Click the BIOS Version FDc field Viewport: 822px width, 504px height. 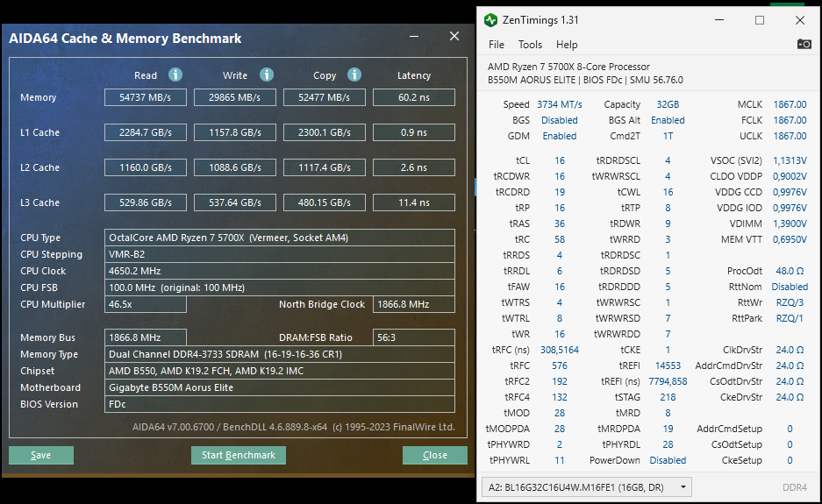(x=280, y=404)
